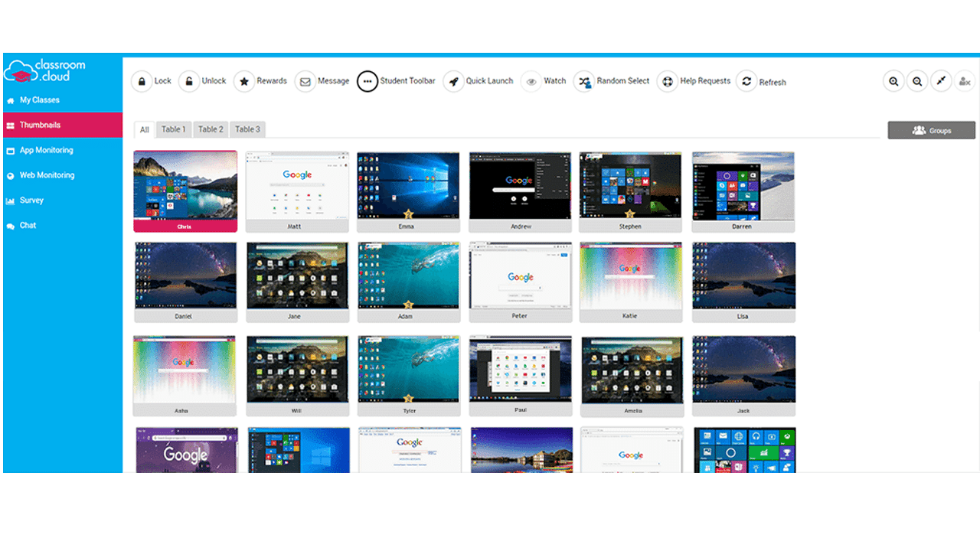The width and height of the screenshot is (980, 551).
Task: Zoom in on the thumbnails
Action: pyautogui.click(x=893, y=81)
